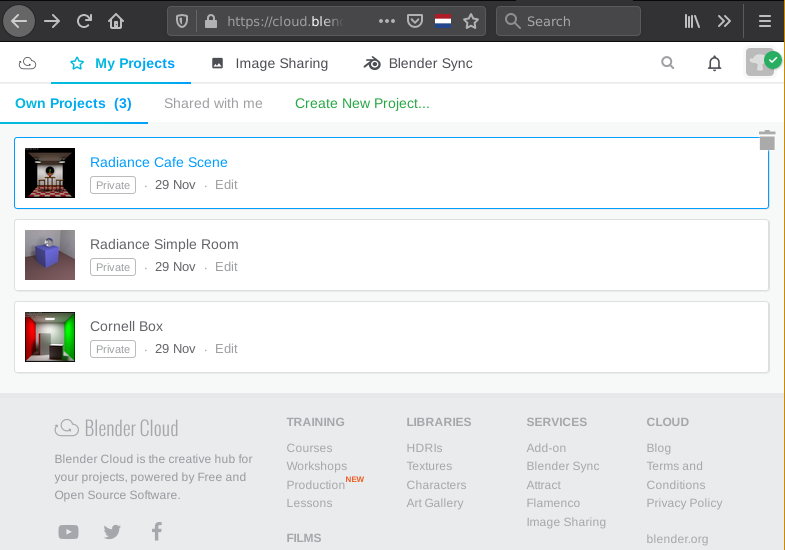Click Private badge on Radiance Cafe Scene
Viewport: 785px width, 550px height.
113,185
